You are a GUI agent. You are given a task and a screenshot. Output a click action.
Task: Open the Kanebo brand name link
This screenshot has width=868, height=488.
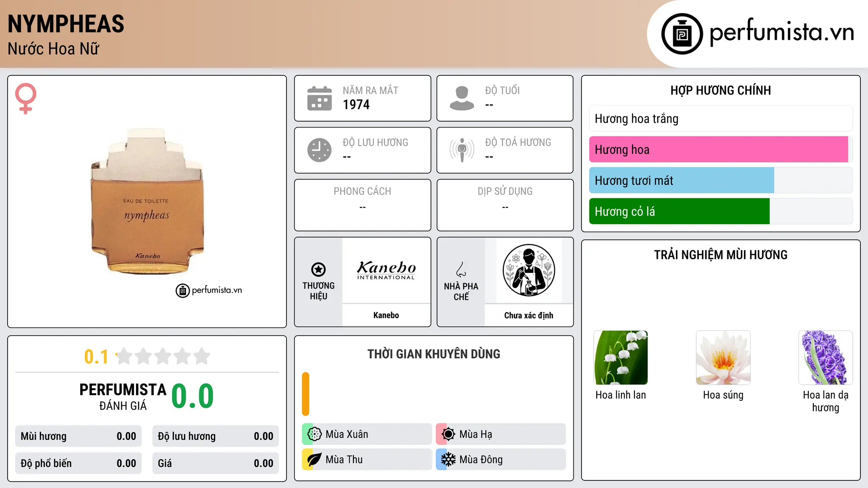coord(386,315)
